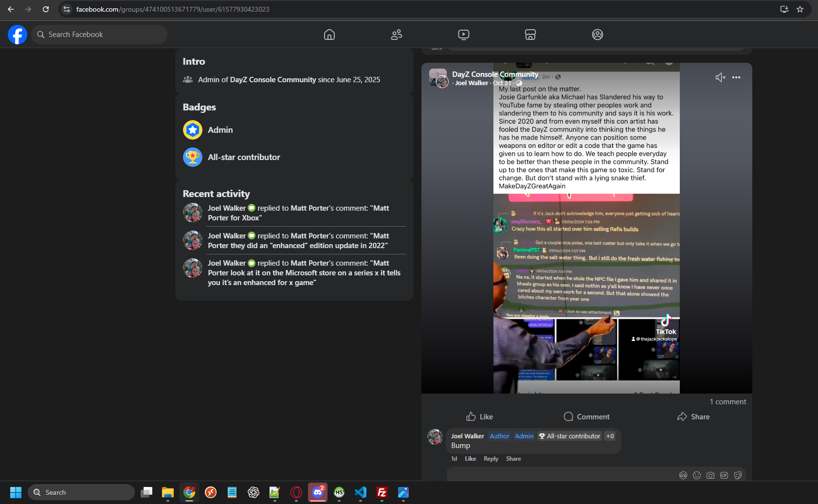
Task: Click the DayZ Console Community post header title
Action: click(495, 74)
